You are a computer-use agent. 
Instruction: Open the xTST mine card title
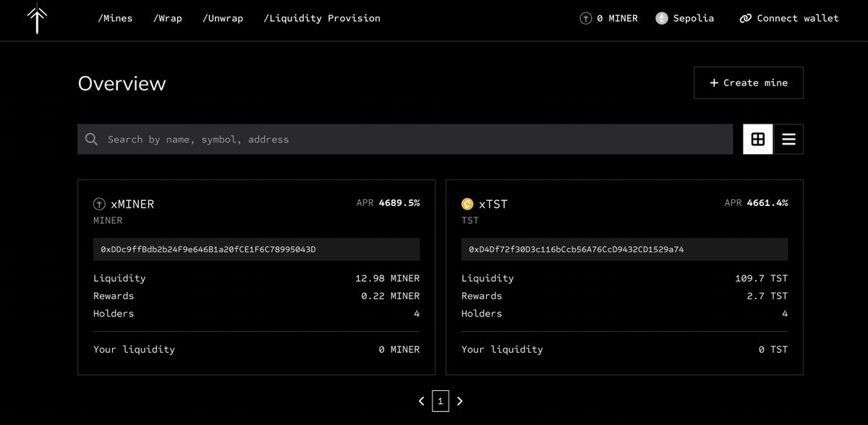493,204
